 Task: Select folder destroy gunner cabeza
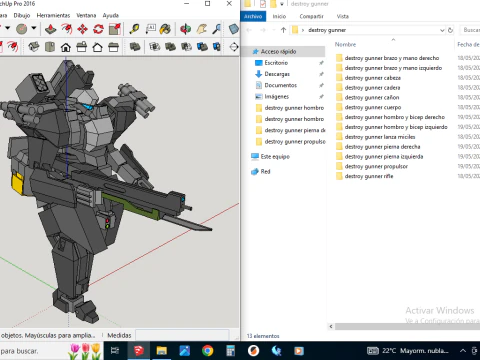[372, 78]
